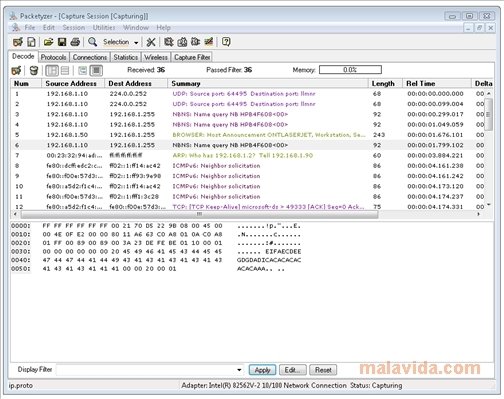Sort by the Dest Address column header

(136, 83)
